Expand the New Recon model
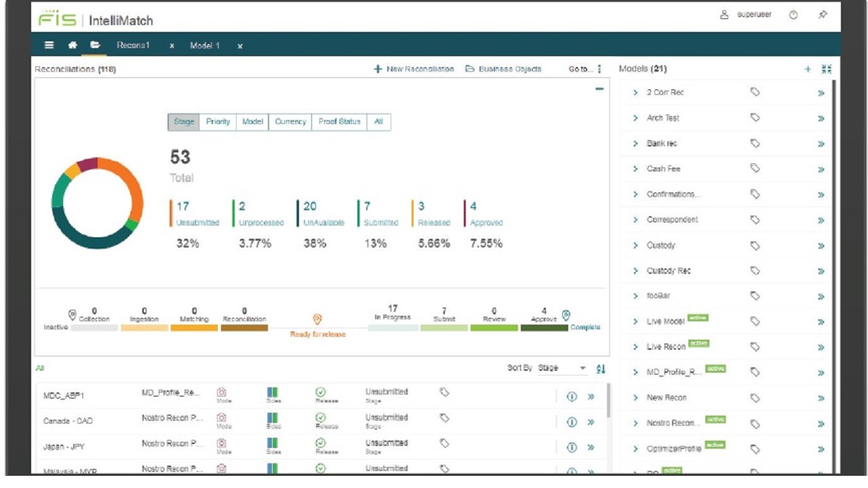 [635, 398]
